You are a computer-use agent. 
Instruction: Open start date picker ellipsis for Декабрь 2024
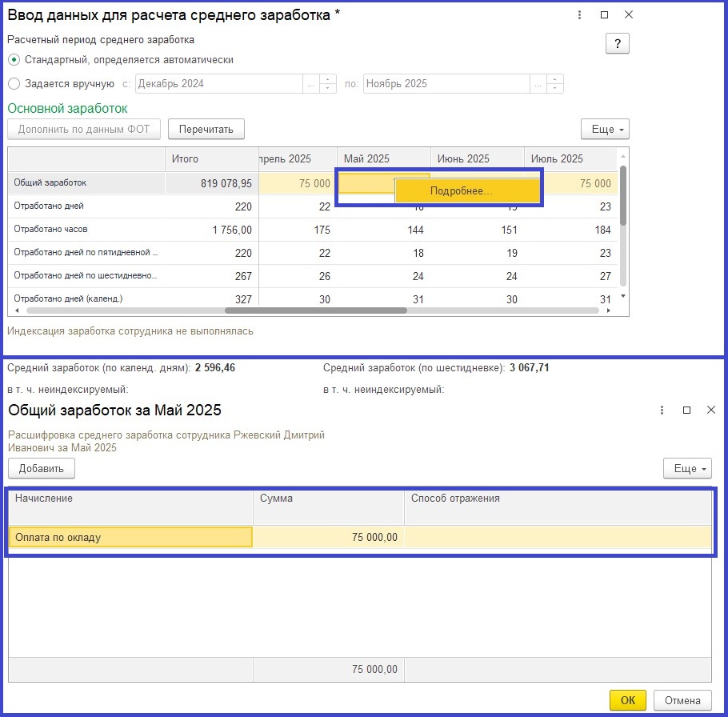point(310,84)
